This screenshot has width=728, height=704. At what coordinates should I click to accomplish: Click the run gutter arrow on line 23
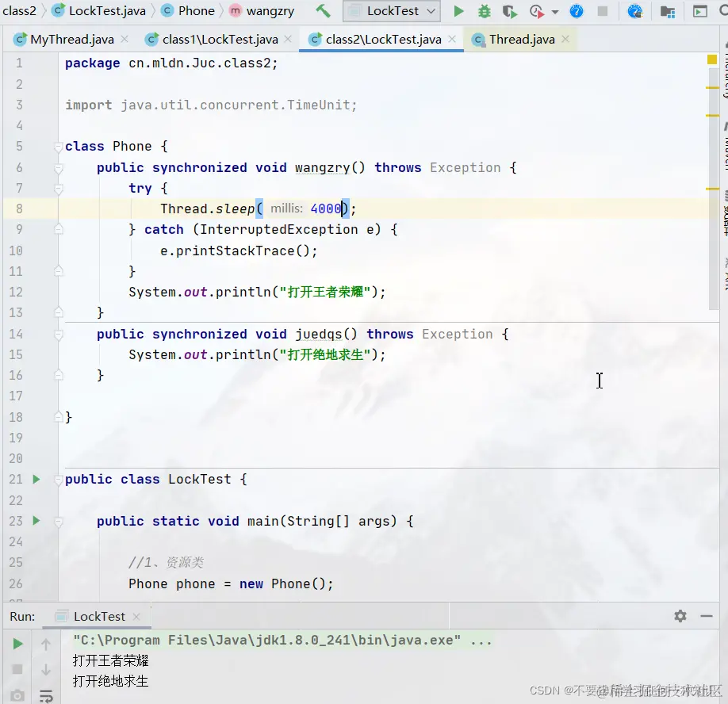tap(36, 521)
